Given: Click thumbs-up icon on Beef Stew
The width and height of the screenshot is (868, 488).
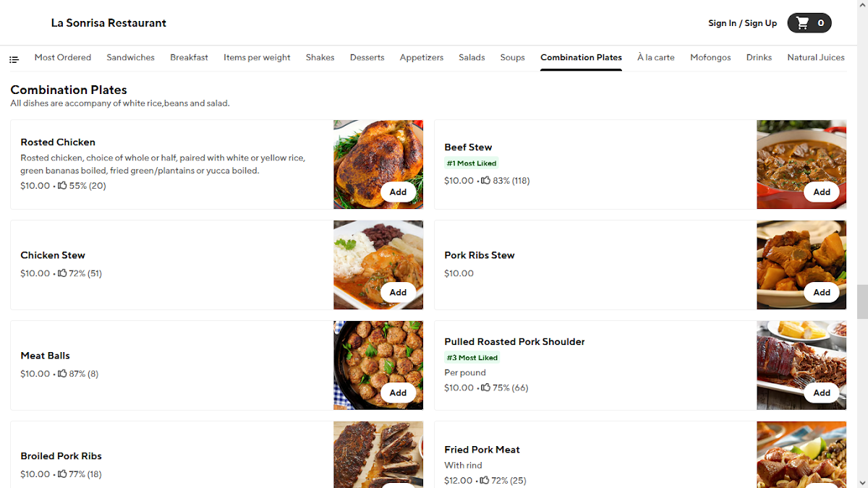Looking at the screenshot, I should click(x=486, y=181).
